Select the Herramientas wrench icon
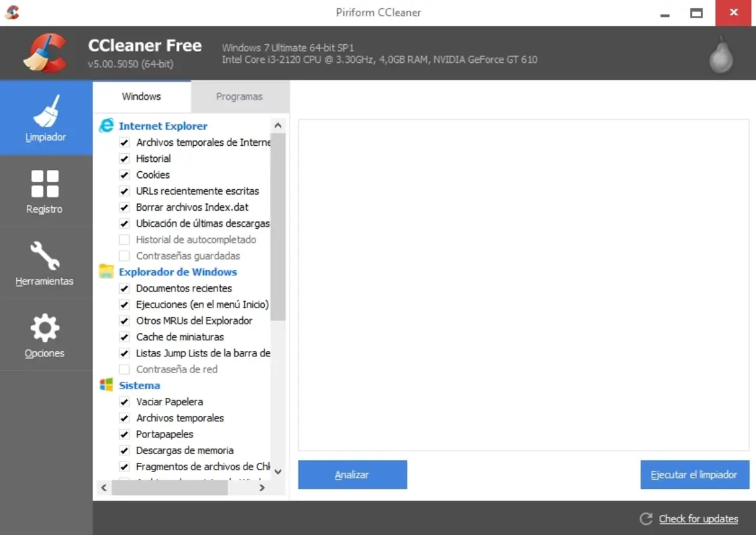This screenshot has width=756, height=535. tap(44, 262)
